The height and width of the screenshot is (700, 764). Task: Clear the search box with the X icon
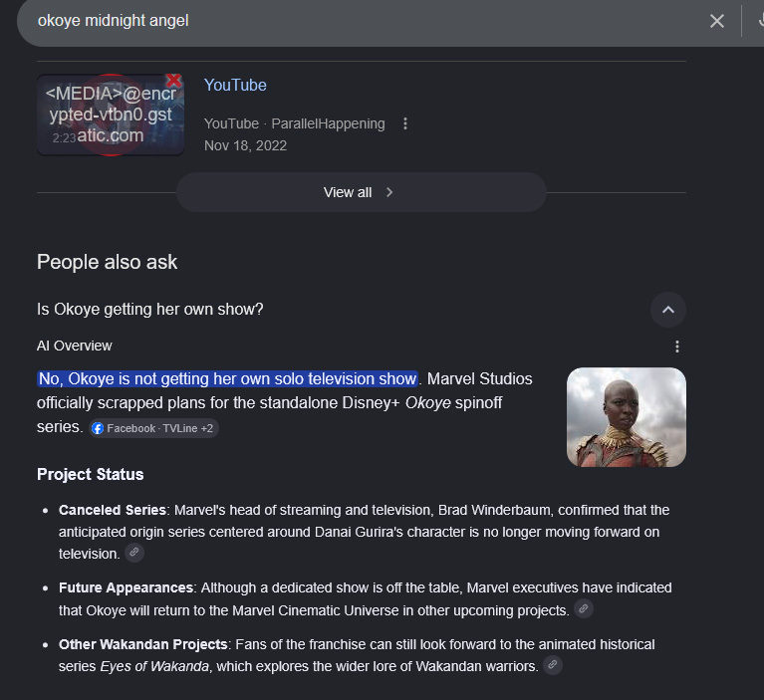tap(717, 21)
